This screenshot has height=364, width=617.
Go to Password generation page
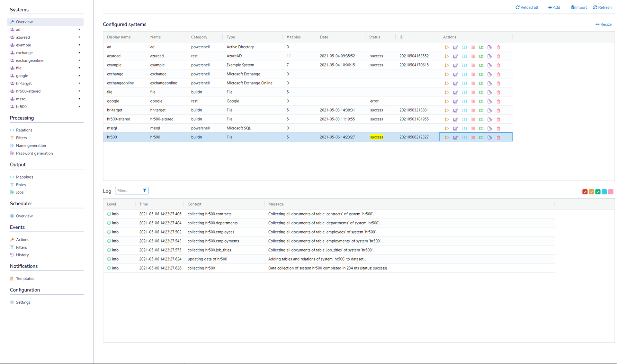(34, 153)
